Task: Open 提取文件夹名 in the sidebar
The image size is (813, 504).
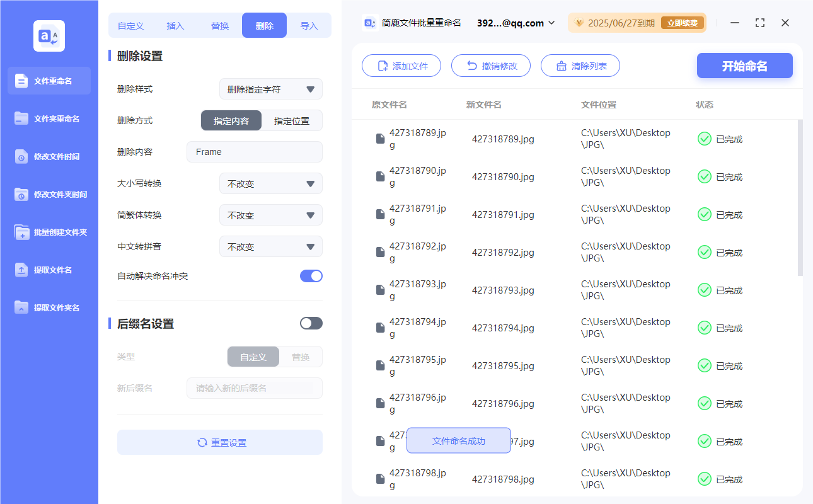Action: (49, 307)
